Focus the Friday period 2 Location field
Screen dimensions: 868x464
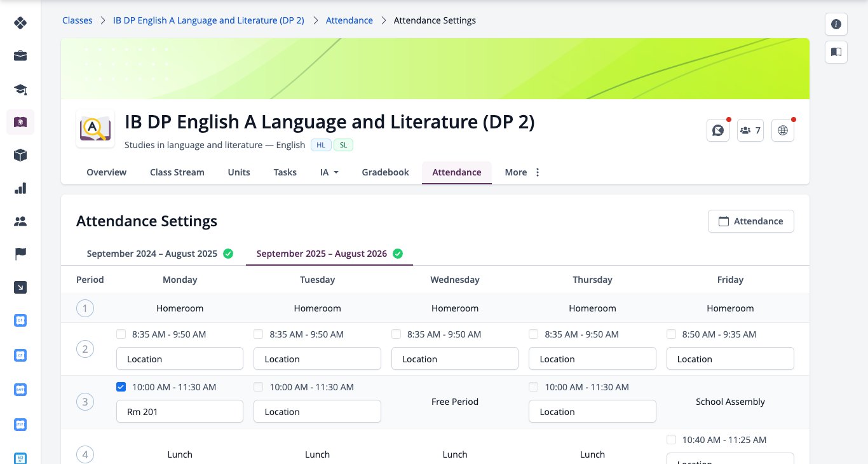730,358
